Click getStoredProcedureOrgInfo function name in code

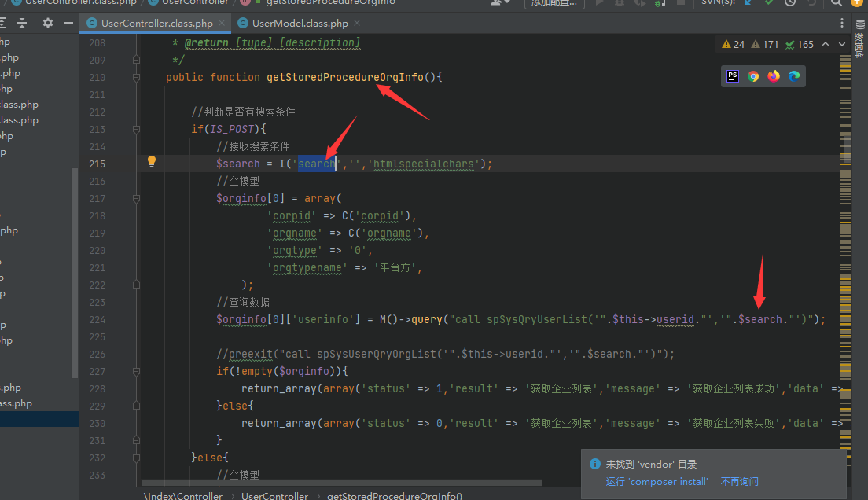(345, 77)
